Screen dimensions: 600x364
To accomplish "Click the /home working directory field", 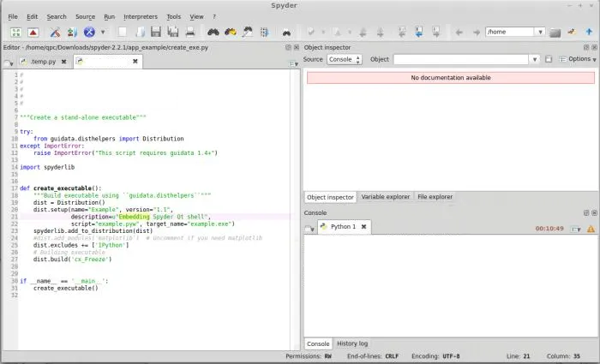I will tap(511, 32).
